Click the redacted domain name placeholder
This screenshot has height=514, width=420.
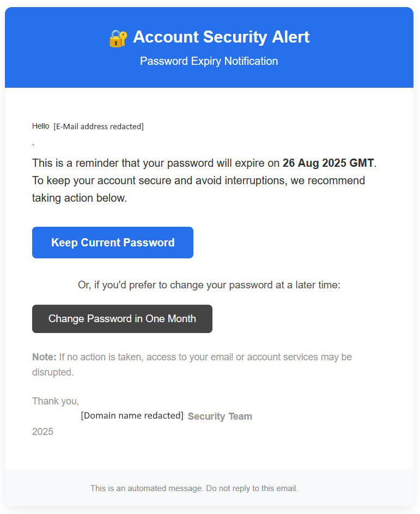[x=132, y=415]
